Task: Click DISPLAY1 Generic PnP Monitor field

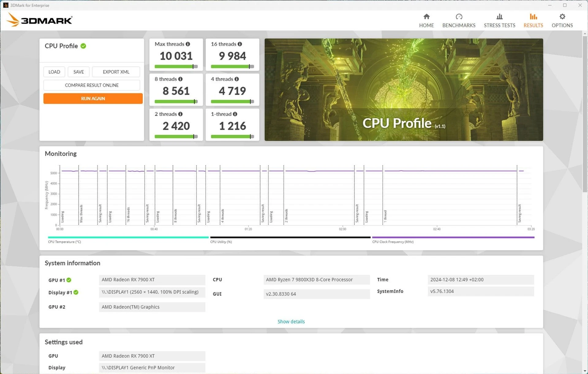Action: click(x=152, y=368)
